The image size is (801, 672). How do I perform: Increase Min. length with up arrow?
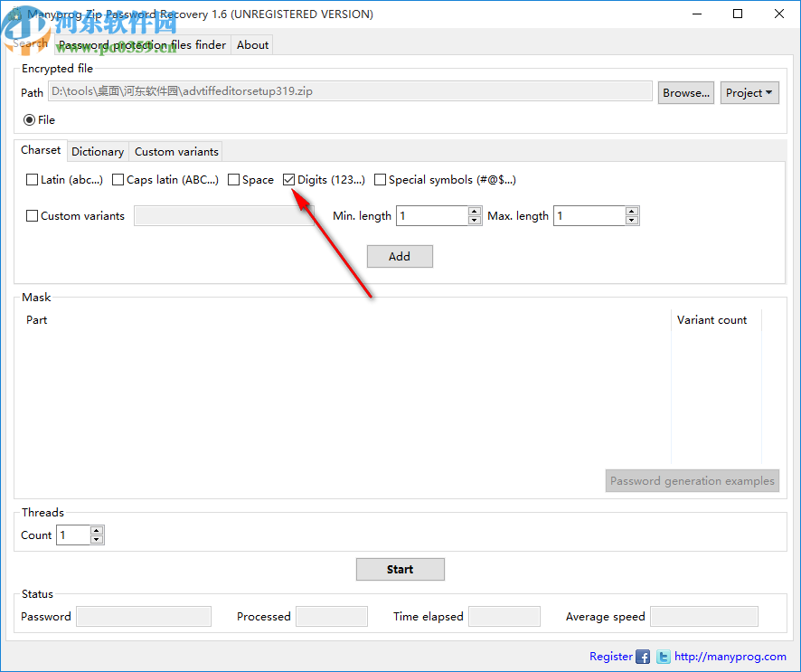tap(474, 211)
